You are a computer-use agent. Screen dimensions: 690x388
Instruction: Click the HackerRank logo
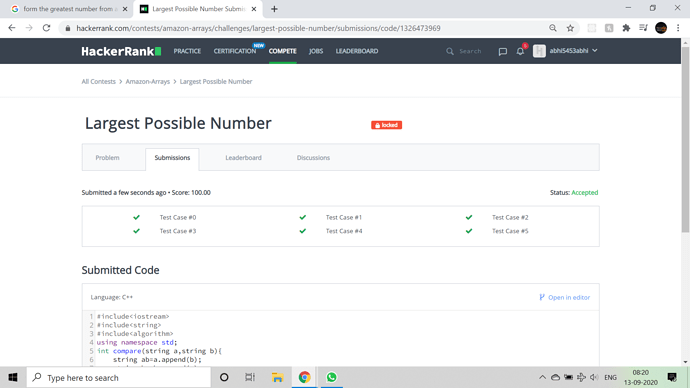coord(121,51)
